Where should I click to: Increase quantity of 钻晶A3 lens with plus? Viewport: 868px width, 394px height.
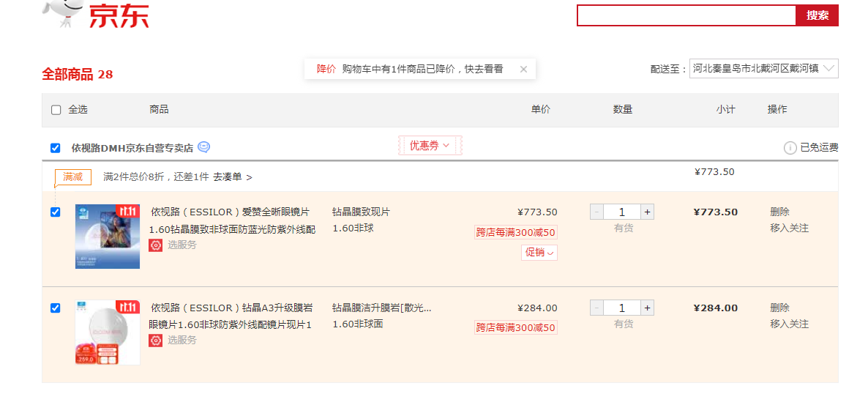pyautogui.click(x=647, y=308)
